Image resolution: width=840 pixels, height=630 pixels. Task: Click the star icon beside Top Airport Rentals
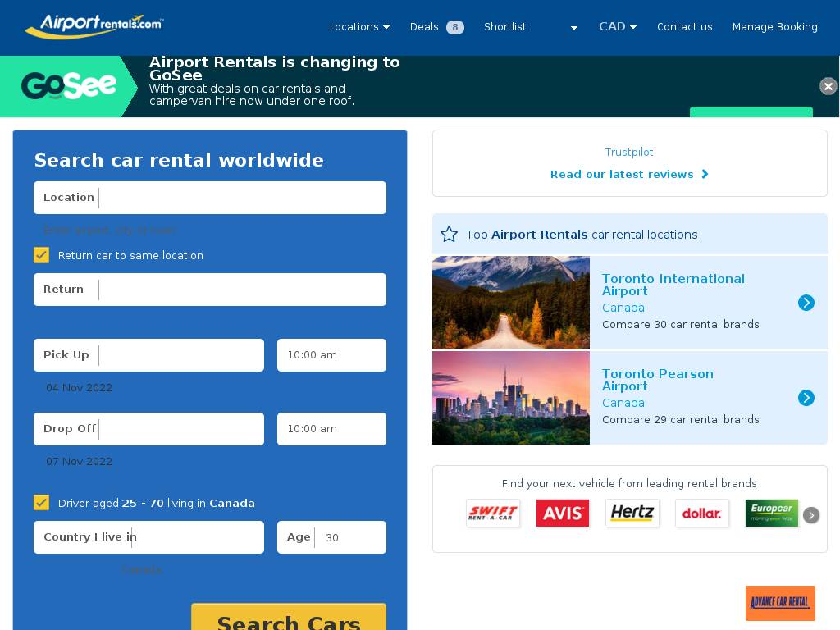(x=449, y=234)
